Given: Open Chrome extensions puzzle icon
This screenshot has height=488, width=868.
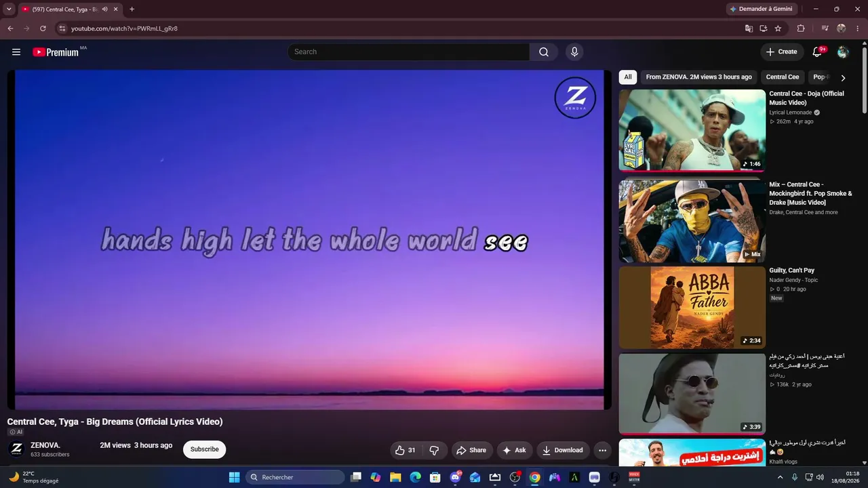Looking at the screenshot, I should [801, 28].
